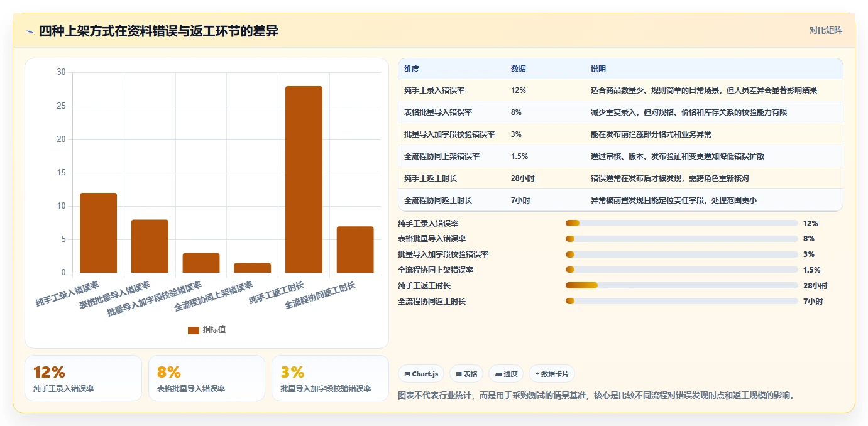Click the 表格批量导入错误率 bar in the chart
The width and height of the screenshot is (868, 426).
(150, 246)
